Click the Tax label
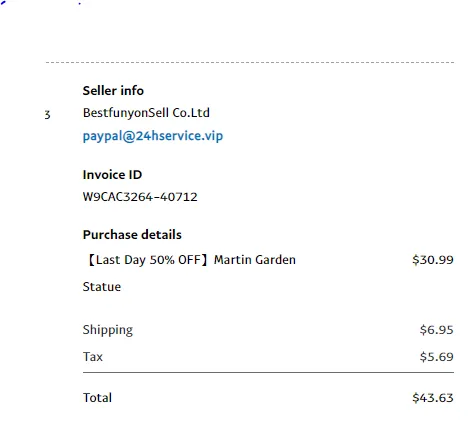 click(x=93, y=357)
